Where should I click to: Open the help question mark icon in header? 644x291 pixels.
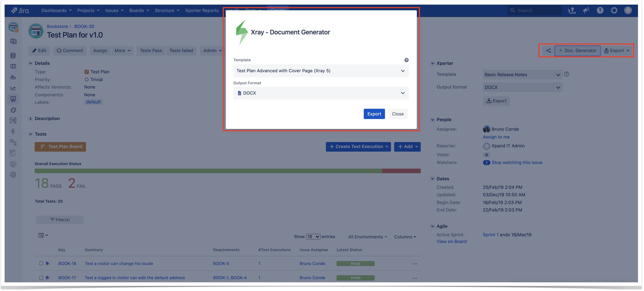600,10
